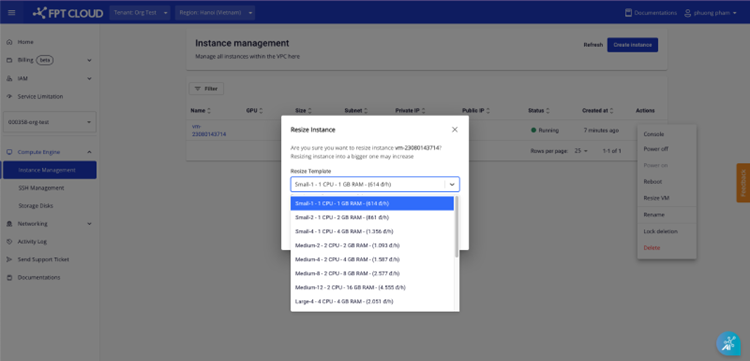Click the Resize Template selected value field

click(x=367, y=185)
